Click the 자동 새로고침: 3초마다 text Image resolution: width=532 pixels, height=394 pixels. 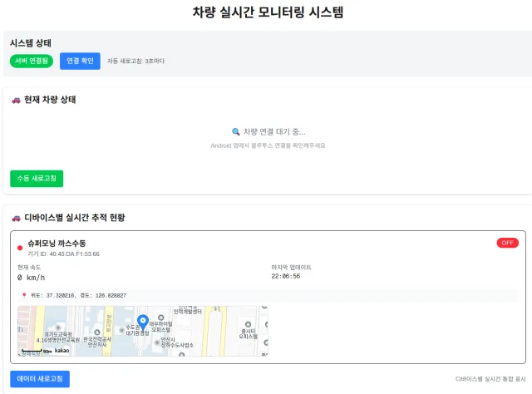[135, 61]
